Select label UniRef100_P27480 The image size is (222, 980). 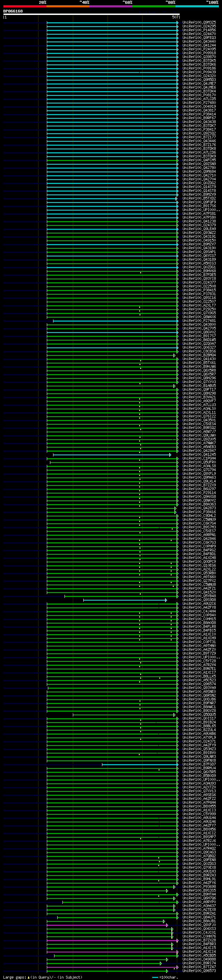[199, 103]
